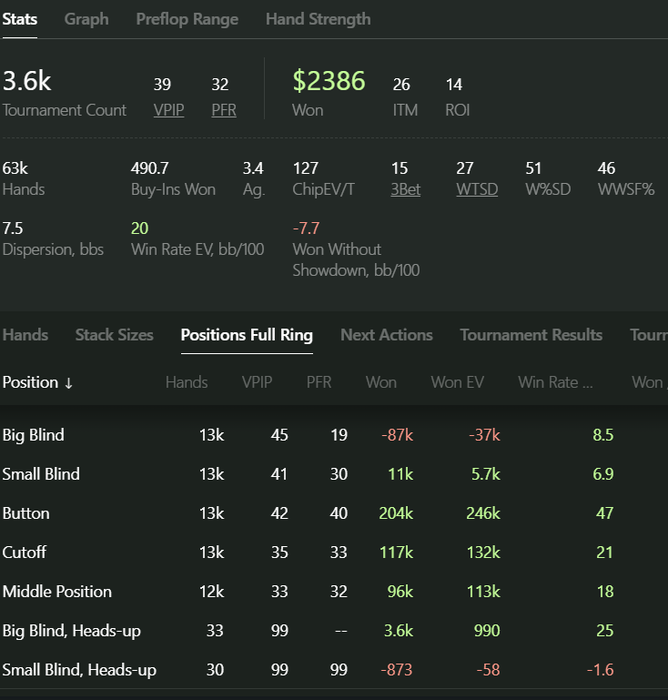Select the Positions Full Ring tab
668x700 pixels.
coord(246,335)
